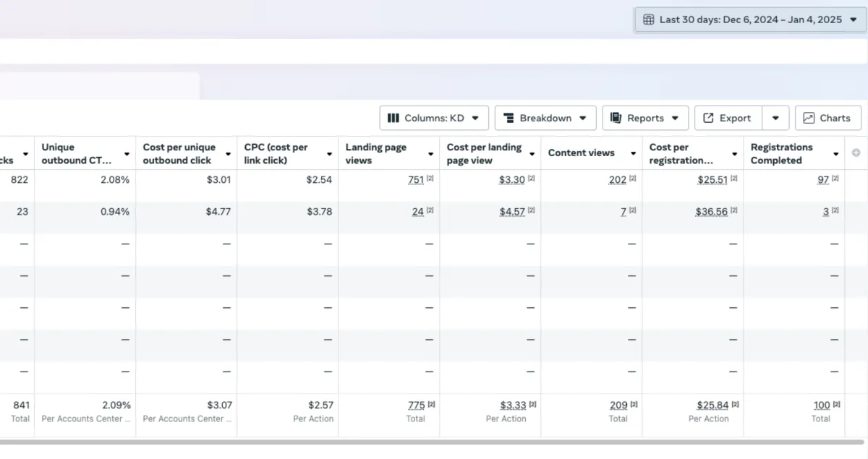Open the Columns: KD dropdown
868x459 pixels.
[434, 118]
